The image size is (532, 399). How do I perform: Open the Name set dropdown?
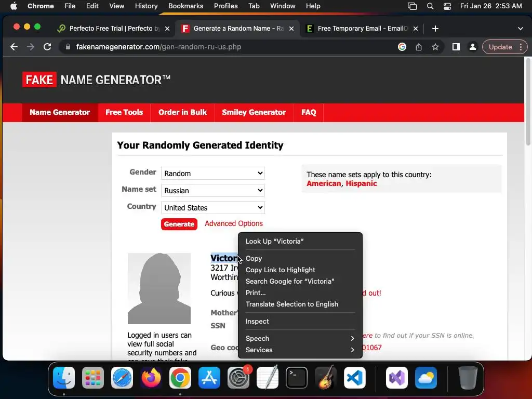(x=212, y=190)
